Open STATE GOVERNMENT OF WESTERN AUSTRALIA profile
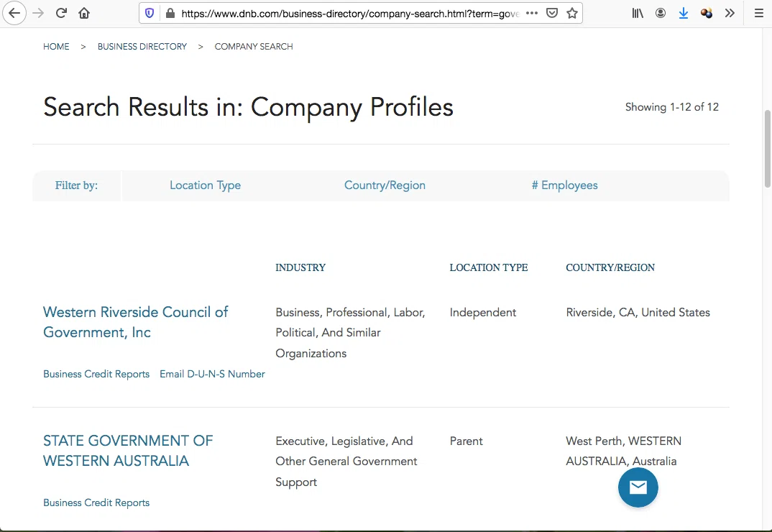Screen dimensions: 772x532 (x=127, y=450)
